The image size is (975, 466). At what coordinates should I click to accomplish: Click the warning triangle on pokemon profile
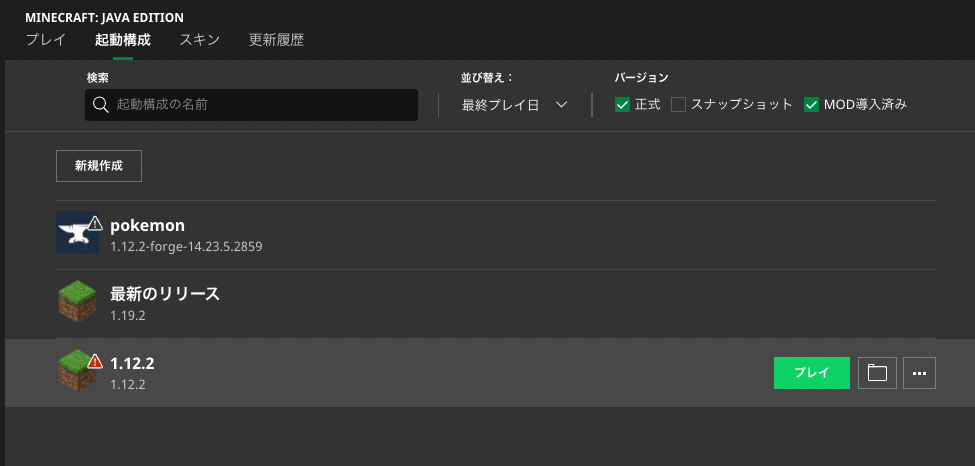tap(95, 223)
